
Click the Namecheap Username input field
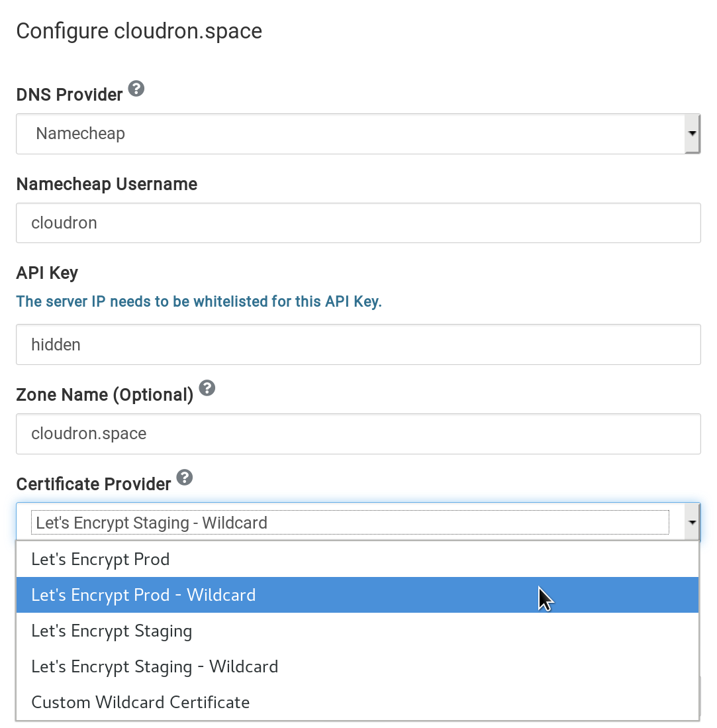click(x=358, y=223)
